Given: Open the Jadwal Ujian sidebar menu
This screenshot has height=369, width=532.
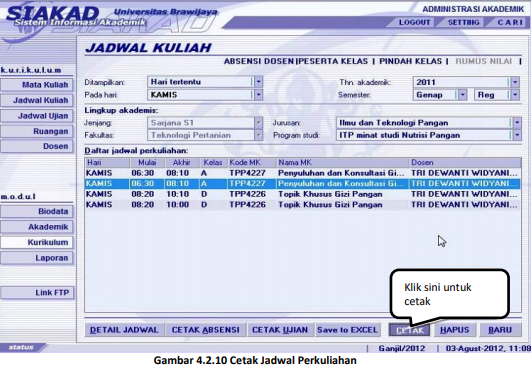Looking at the screenshot, I should click(37, 116).
